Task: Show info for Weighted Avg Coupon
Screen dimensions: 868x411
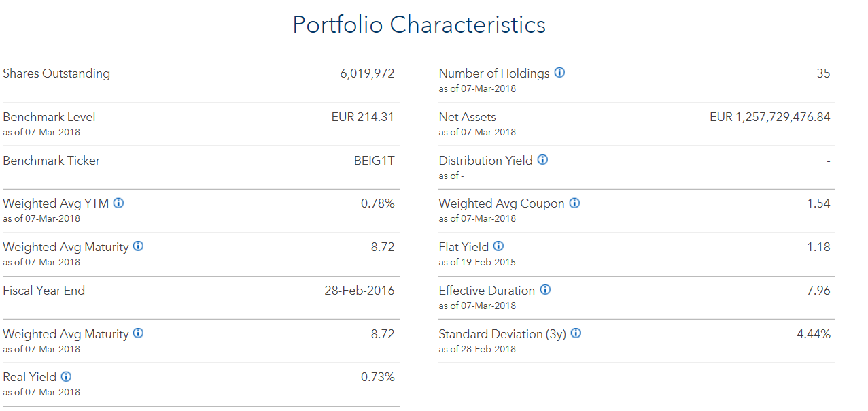Action: tap(574, 203)
